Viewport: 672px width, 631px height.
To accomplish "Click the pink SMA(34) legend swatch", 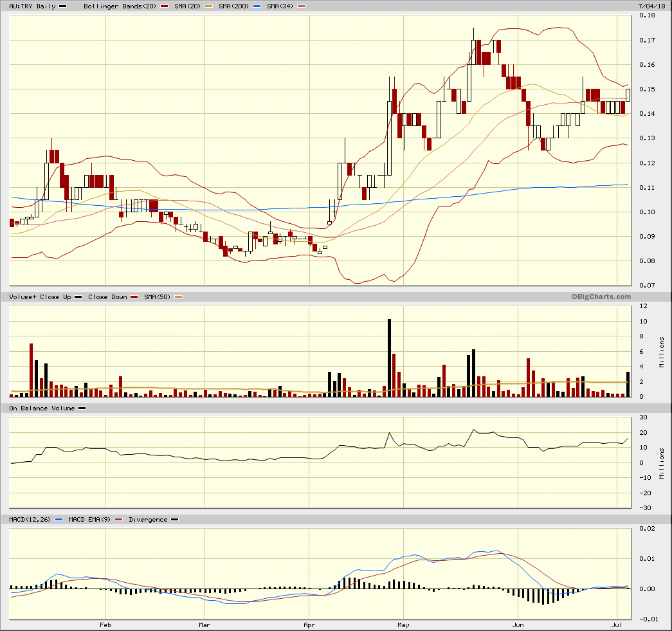I will pos(301,6).
